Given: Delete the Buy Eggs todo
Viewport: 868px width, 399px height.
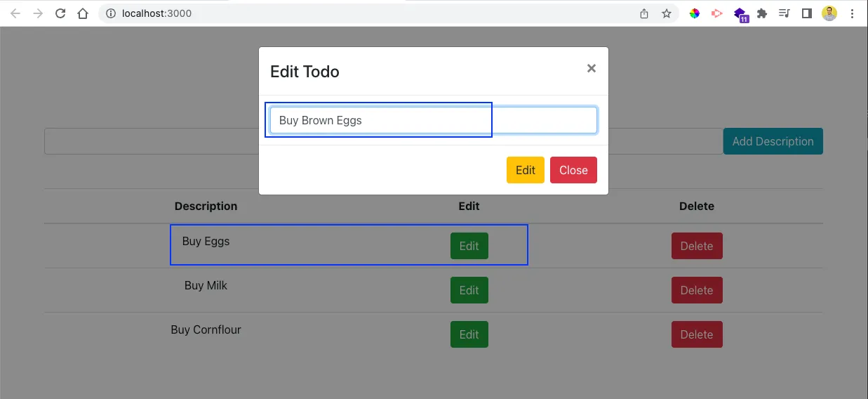Looking at the screenshot, I should (697, 246).
